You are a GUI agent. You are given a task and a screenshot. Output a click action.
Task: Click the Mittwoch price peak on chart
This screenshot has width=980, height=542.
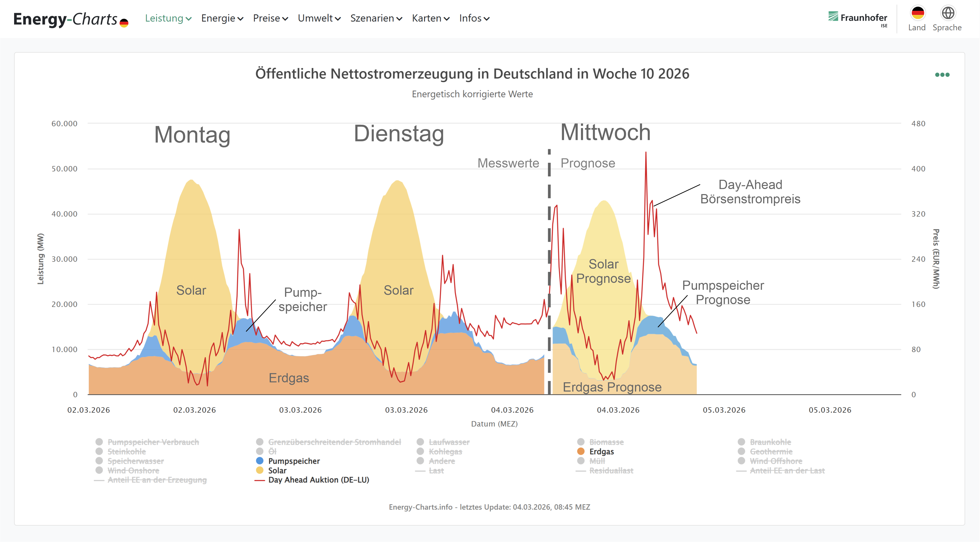click(x=646, y=153)
